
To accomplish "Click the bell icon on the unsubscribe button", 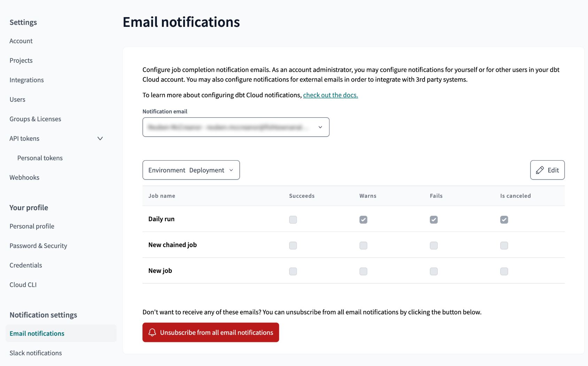I will [x=152, y=333].
